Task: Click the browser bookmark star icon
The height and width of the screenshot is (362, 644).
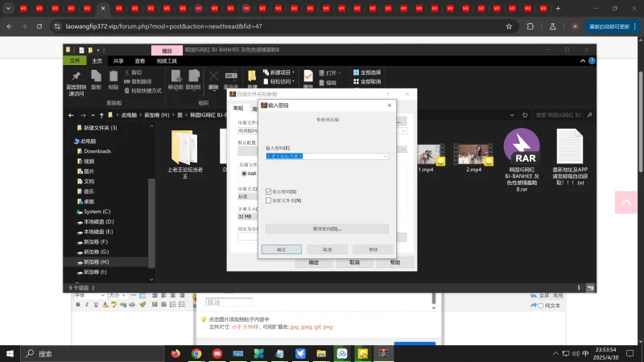Action: pos(509,26)
